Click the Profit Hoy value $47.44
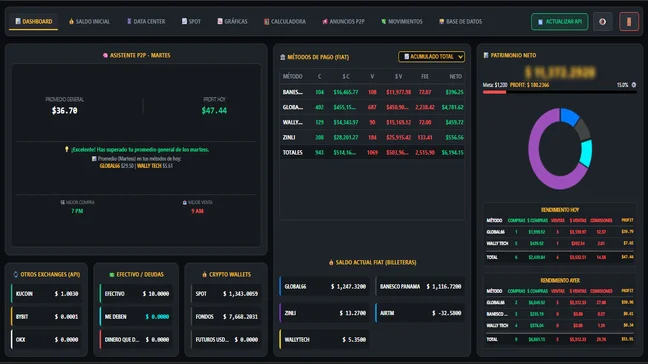 point(214,110)
